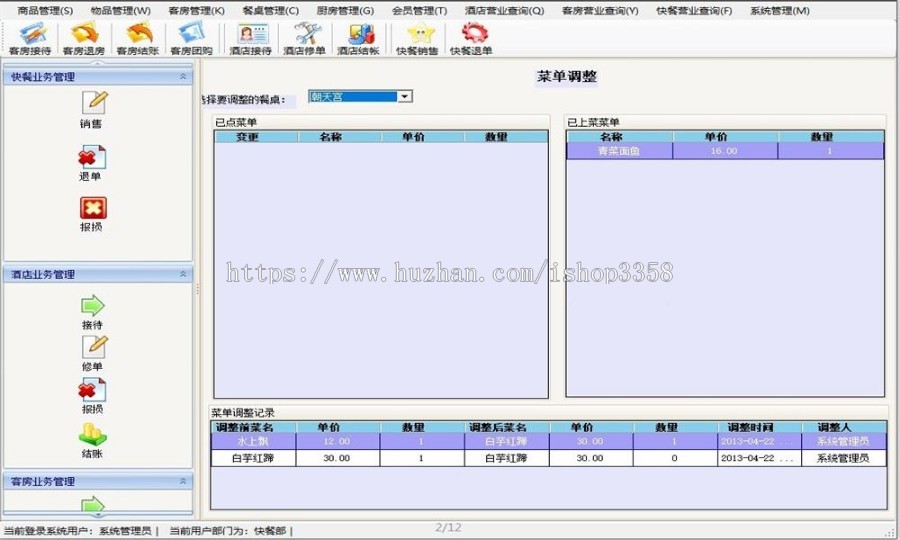Click 调整前菜名 column header

[x=253, y=427]
